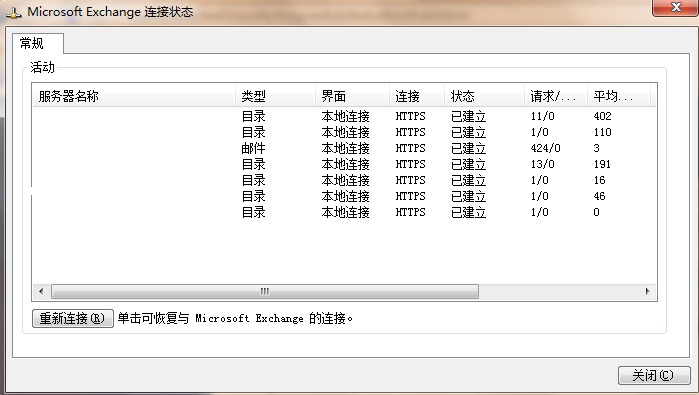The height and width of the screenshot is (395, 699).
Task: Click the horizontal scrollbar left arrow
Action: [41, 292]
